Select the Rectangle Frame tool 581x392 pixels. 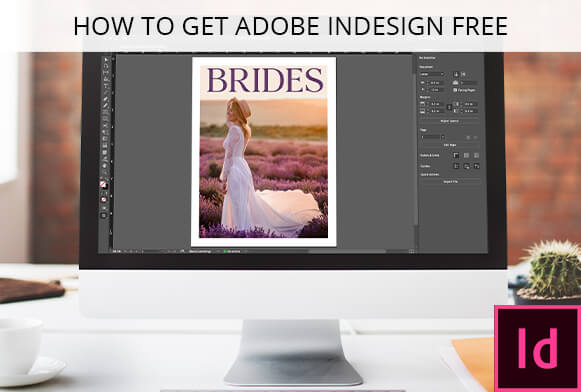coord(105,112)
